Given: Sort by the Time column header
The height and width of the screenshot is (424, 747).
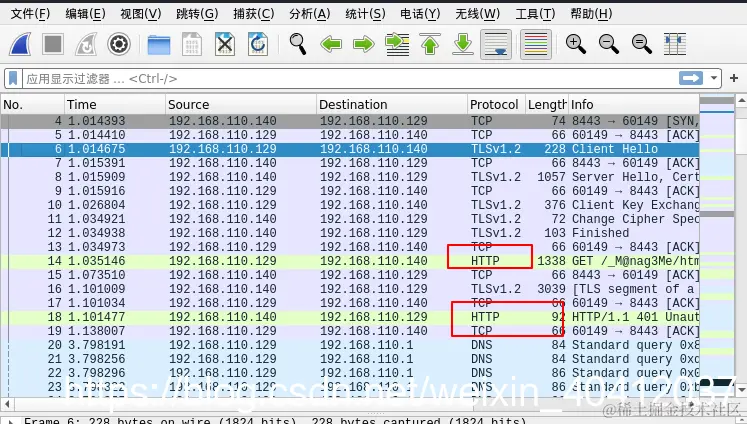Looking at the screenshot, I should [115, 104].
